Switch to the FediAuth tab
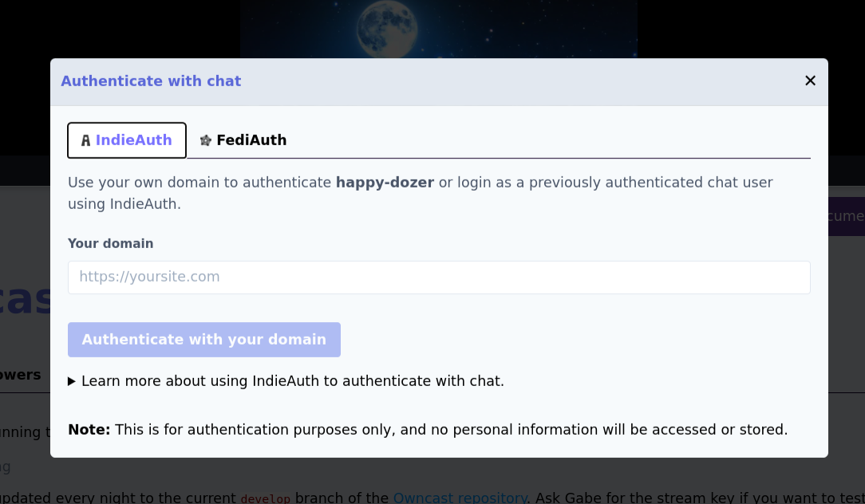This screenshot has width=865, height=504. coord(243,140)
